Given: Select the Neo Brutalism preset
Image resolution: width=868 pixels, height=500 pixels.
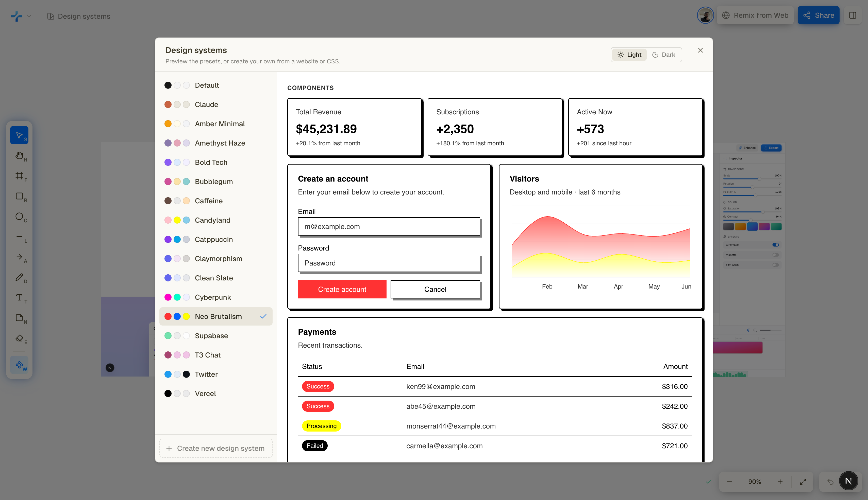Looking at the screenshot, I should (x=216, y=316).
